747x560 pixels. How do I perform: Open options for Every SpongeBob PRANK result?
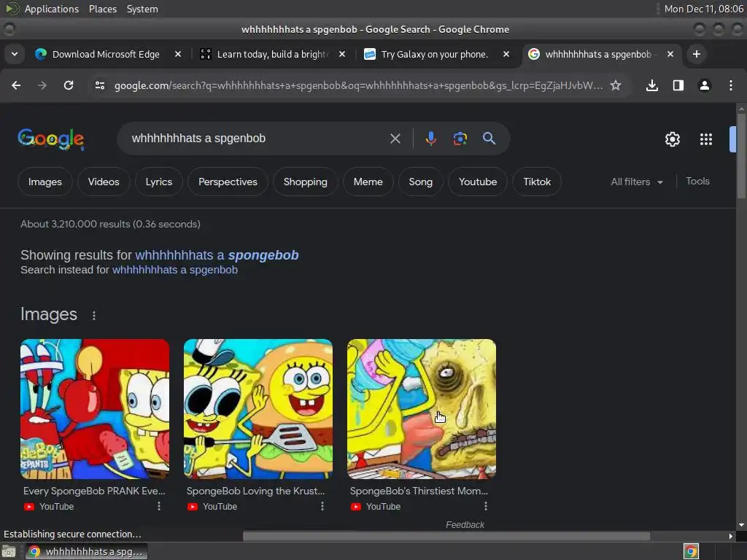coord(158,506)
